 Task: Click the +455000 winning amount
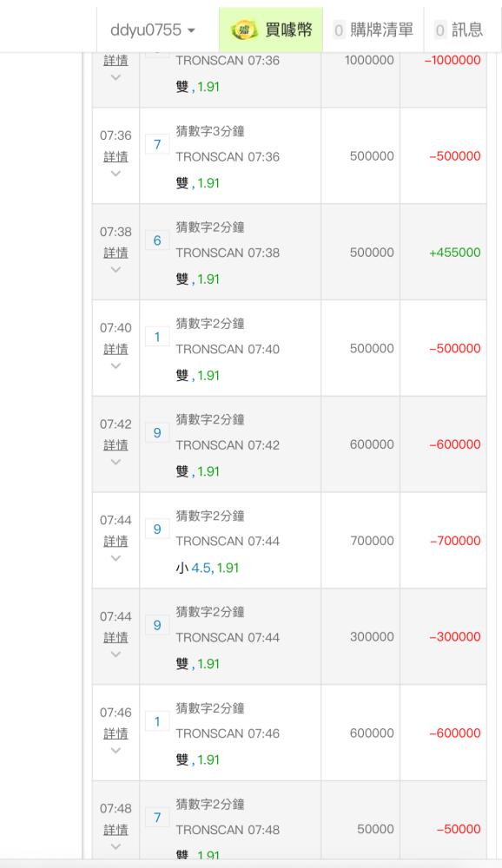tap(454, 253)
